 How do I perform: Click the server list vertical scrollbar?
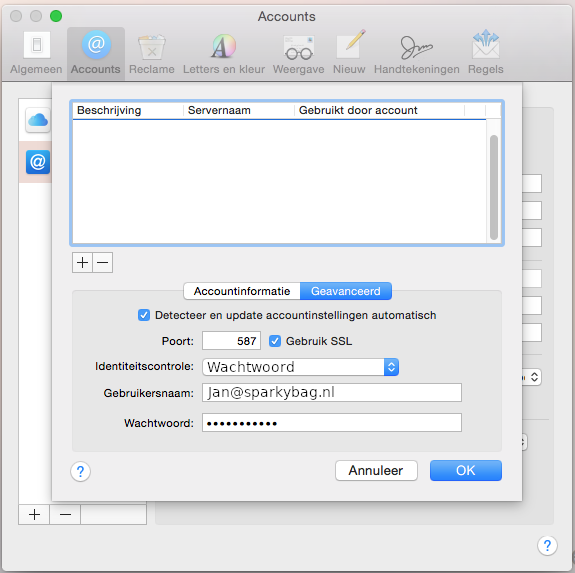(494, 187)
